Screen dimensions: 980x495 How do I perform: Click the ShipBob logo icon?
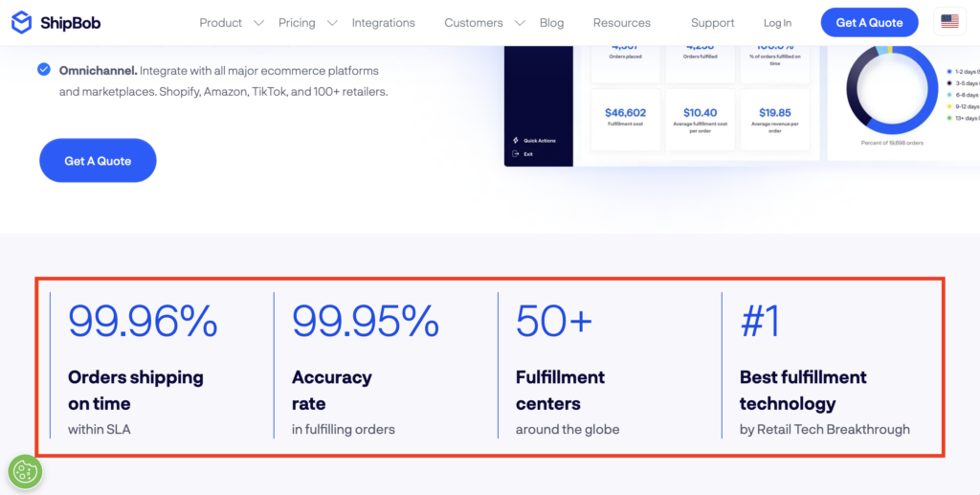coord(22,22)
